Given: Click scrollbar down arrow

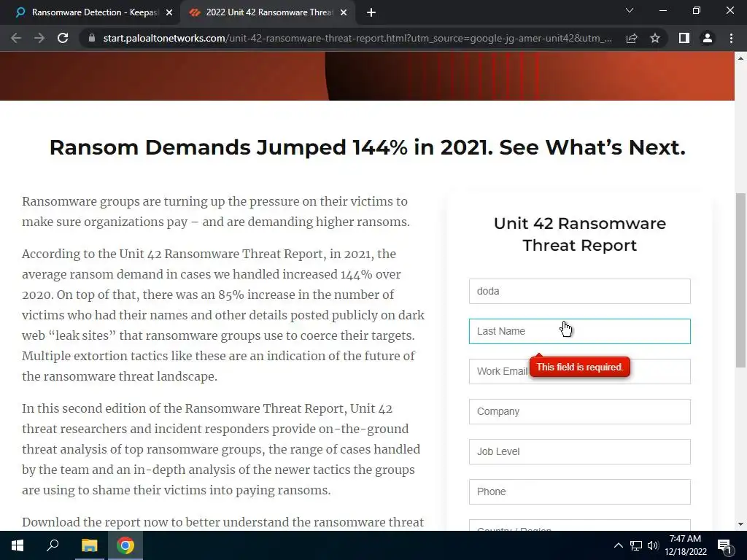Looking at the screenshot, I should coord(740,524).
